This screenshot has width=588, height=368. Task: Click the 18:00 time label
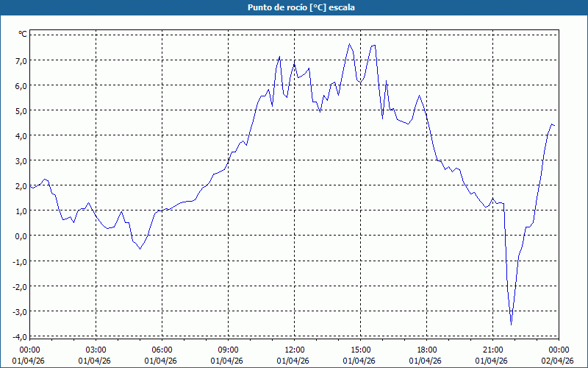(x=427, y=350)
